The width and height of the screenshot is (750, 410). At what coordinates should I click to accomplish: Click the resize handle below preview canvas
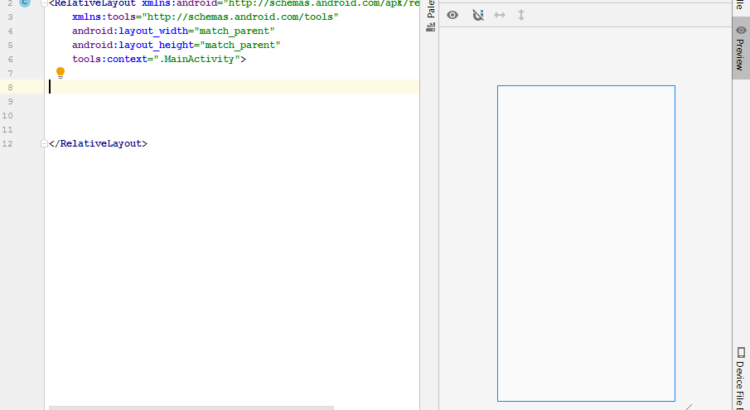(688, 406)
